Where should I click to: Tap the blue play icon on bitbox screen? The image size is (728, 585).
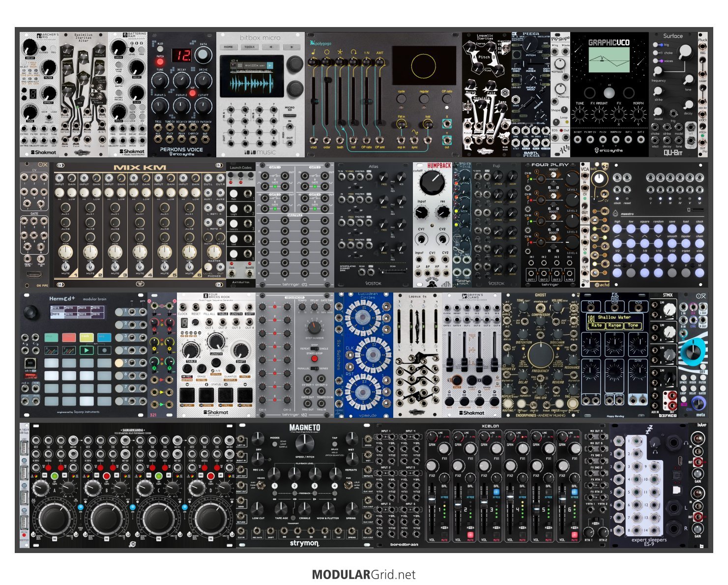[269, 65]
